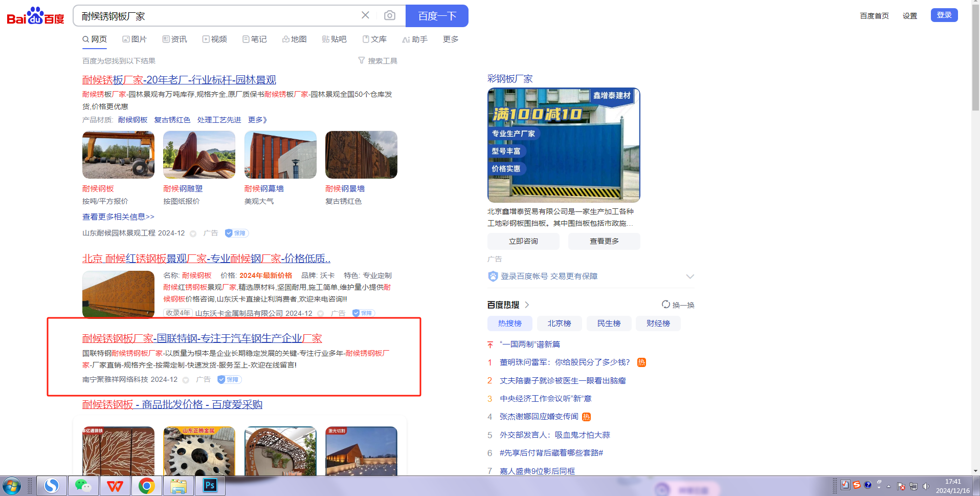Image resolution: width=980 pixels, height=496 pixels.
Task: Expand 百度热搜 with the arrow
Action: click(x=527, y=305)
